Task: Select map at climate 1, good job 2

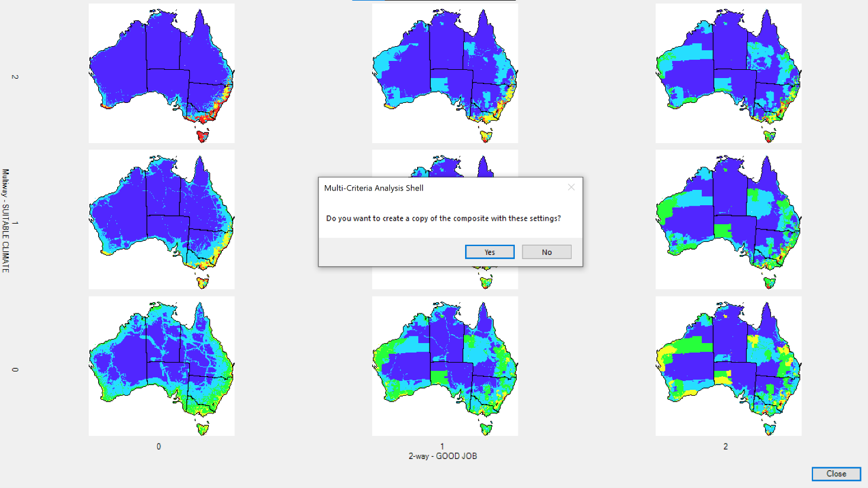Action: pos(728,219)
